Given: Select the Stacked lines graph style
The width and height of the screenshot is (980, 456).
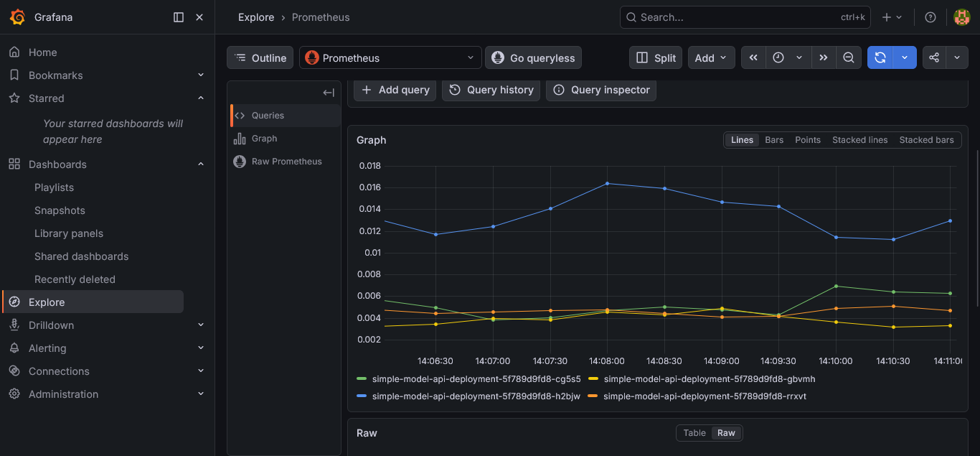Looking at the screenshot, I should click(x=859, y=140).
